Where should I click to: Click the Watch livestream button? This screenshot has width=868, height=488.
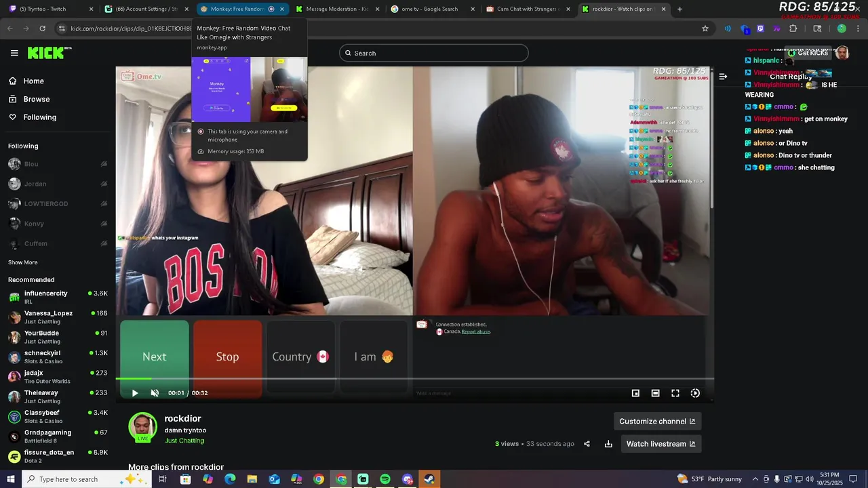660,444
